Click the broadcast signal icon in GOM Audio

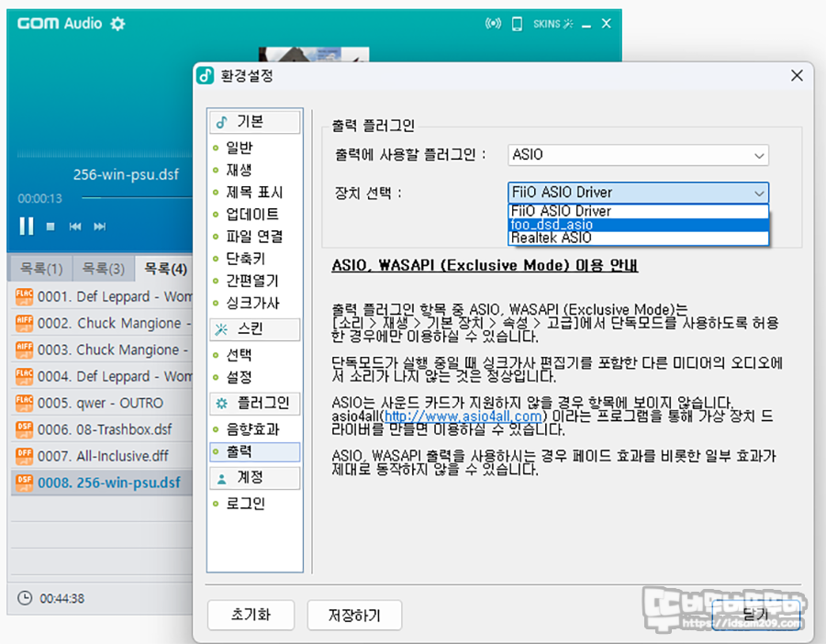click(x=493, y=24)
